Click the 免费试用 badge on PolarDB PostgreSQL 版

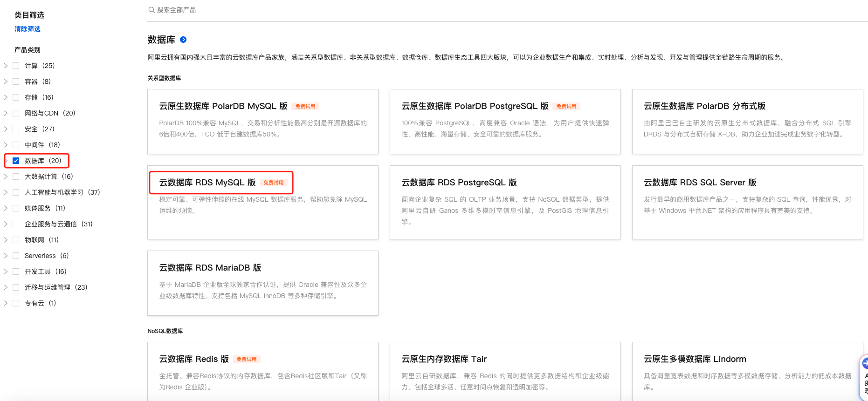566,106
